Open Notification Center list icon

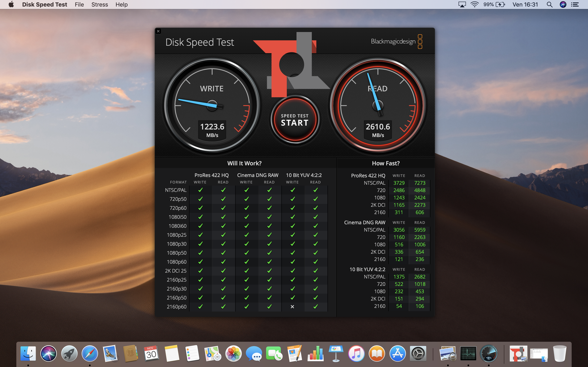click(x=575, y=4)
